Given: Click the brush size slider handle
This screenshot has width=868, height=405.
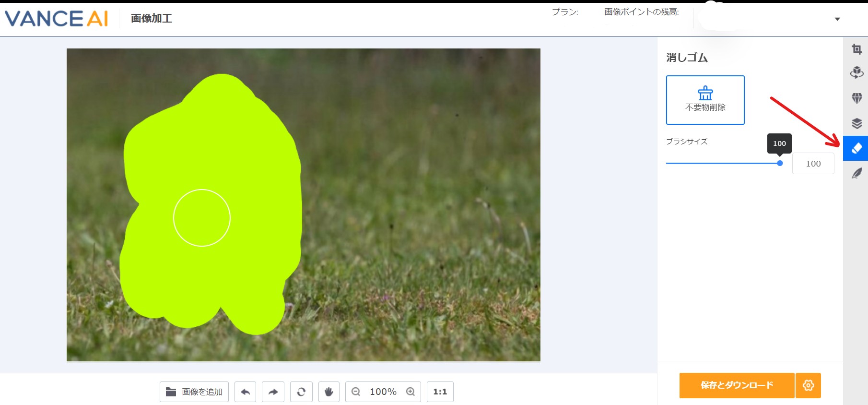Looking at the screenshot, I should 780,163.
